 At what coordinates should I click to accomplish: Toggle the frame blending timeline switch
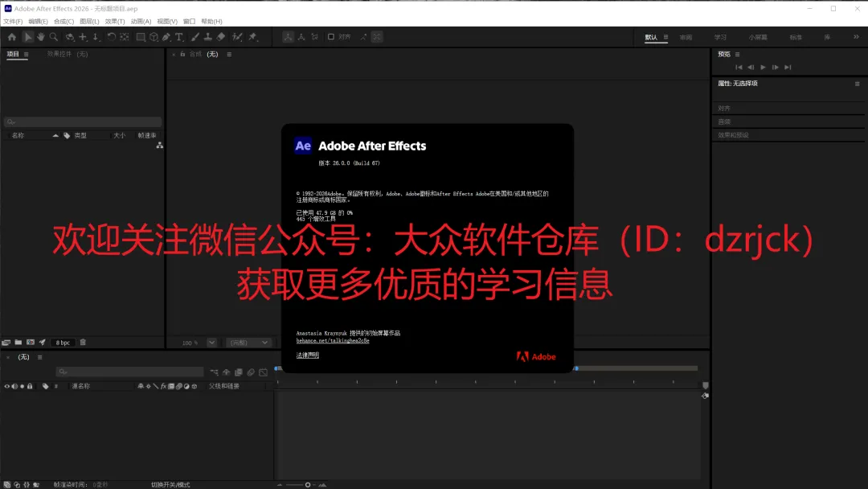pos(239,372)
